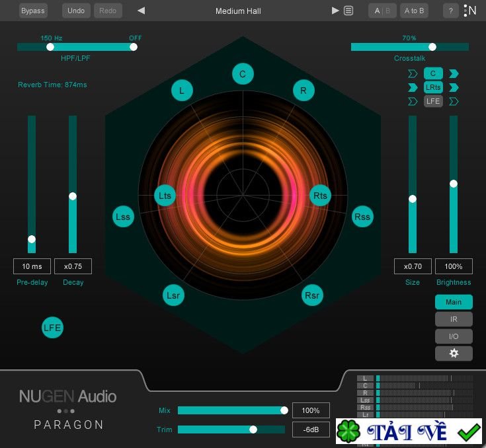Click the LFE channel circle

coord(52,327)
